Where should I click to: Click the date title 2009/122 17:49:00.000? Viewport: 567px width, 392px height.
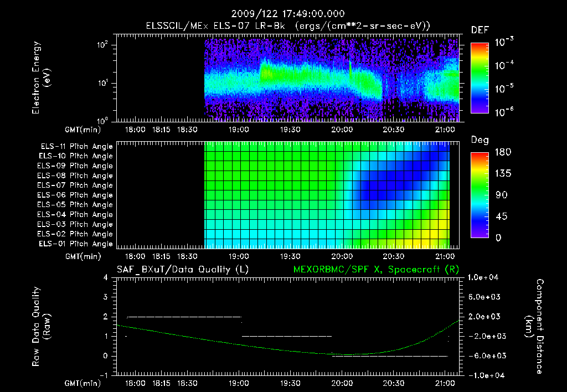pyautogui.click(x=288, y=14)
